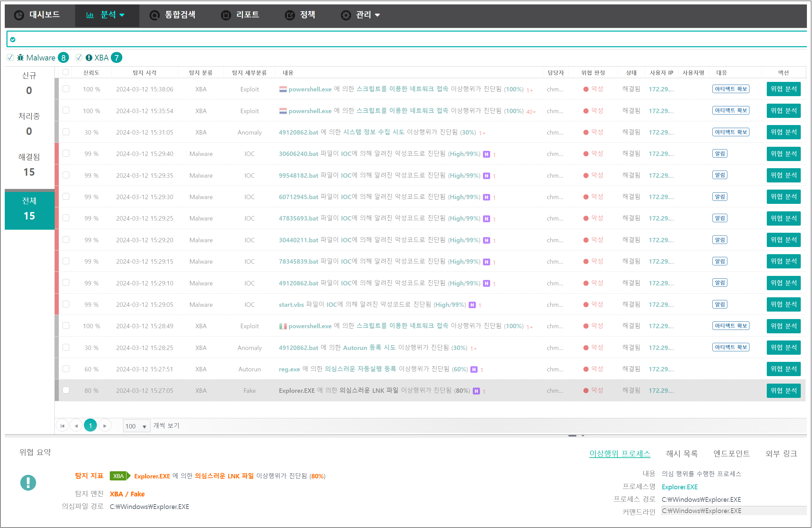Select the 전체 status tile
Image resolution: width=812 pixels, height=528 pixels.
pyautogui.click(x=29, y=209)
